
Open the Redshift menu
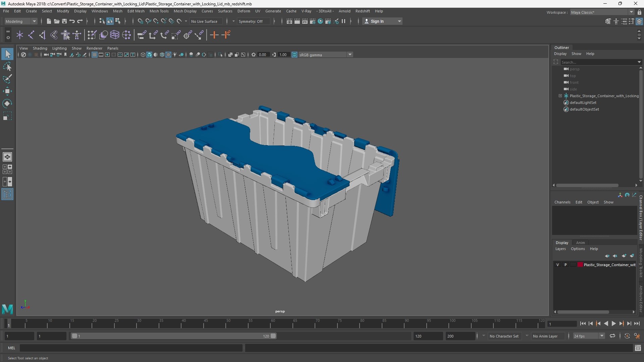(362, 11)
